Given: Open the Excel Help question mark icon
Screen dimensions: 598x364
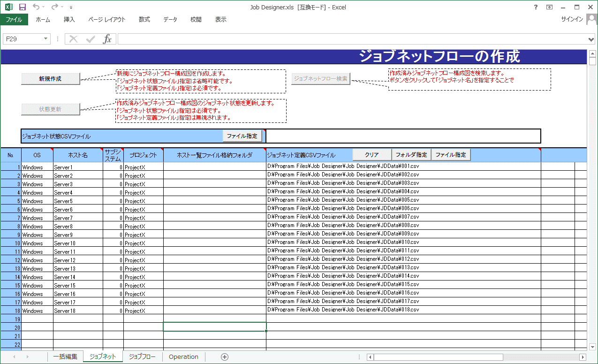Looking at the screenshot, I should tap(536, 7).
